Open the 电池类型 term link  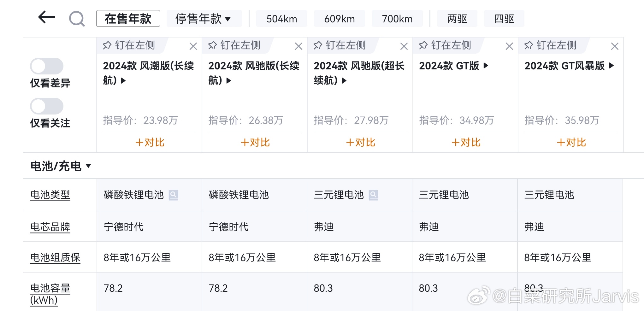point(50,195)
